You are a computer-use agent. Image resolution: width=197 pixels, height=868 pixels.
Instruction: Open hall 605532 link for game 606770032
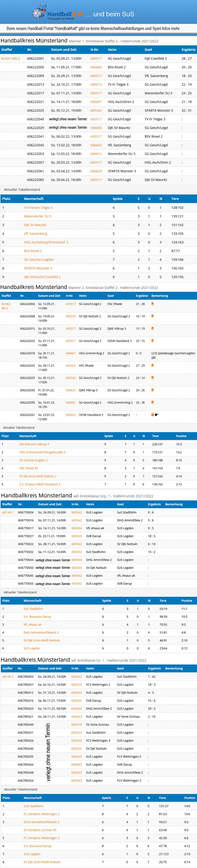click(x=77, y=552)
